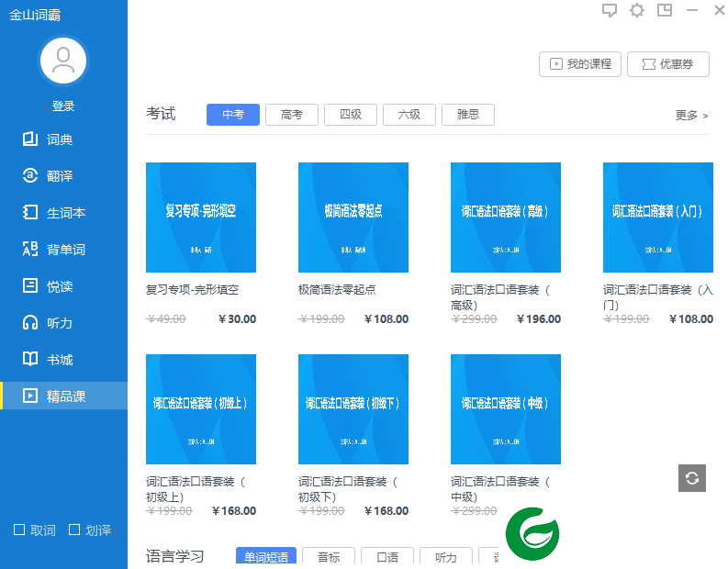The image size is (728, 569).
Task: Select the 六级 exam tab
Action: pyautogui.click(x=409, y=115)
